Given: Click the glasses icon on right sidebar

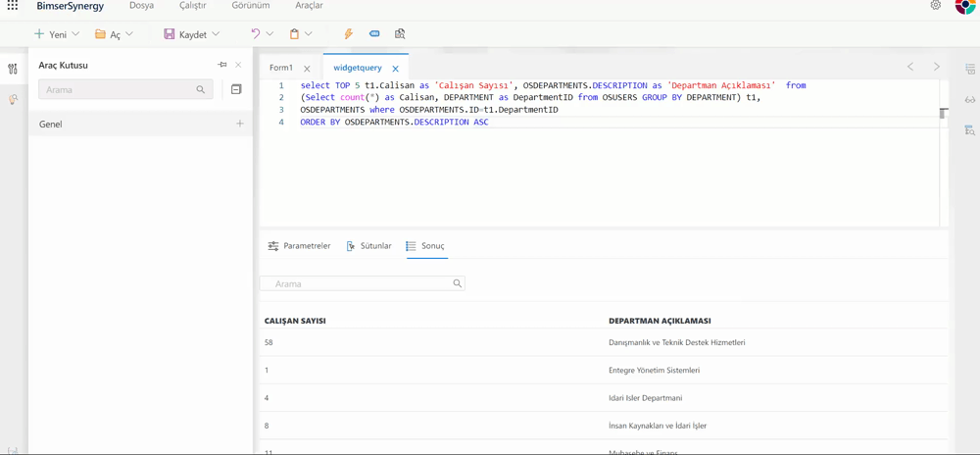Looking at the screenshot, I should [x=969, y=100].
